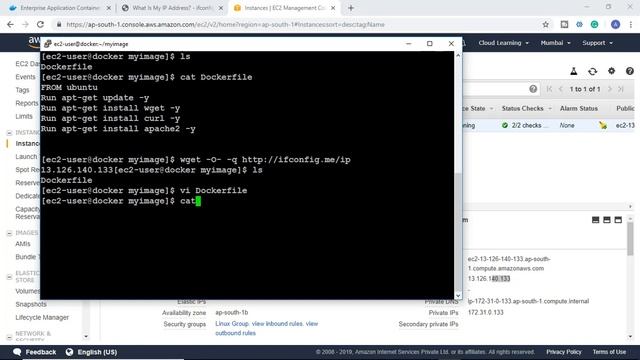This screenshot has width=640, height=360.
Task: Open the Mumbai region dropdown
Action: (x=555, y=43)
